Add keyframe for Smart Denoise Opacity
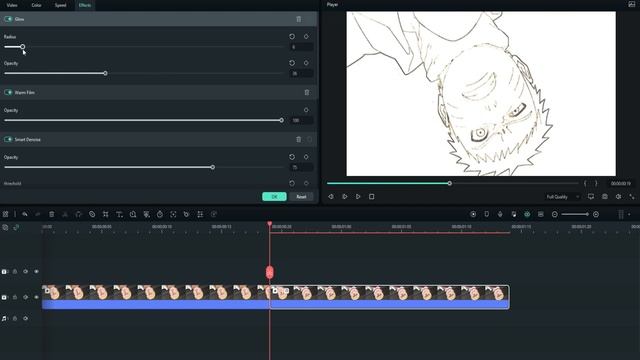Screen dimensions: 640x360 [x=306, y=157]
